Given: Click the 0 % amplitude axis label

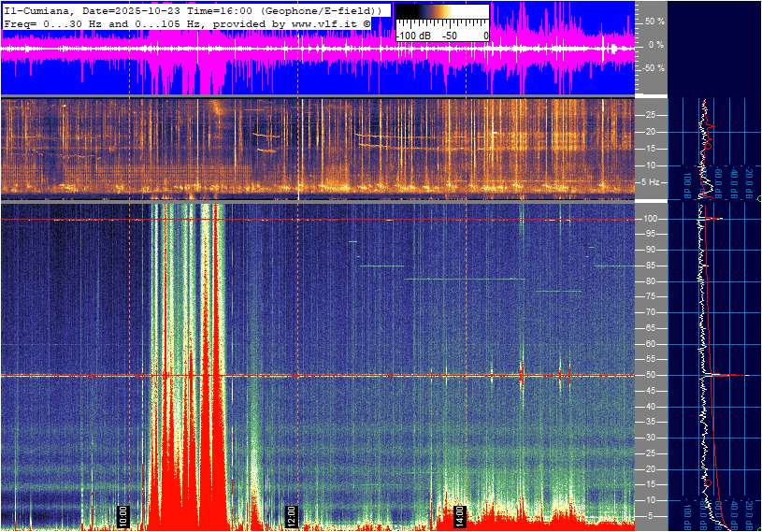Looking at the screenshot, I should (655, 44).
